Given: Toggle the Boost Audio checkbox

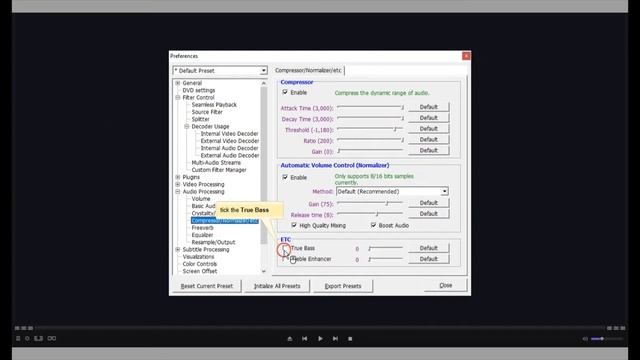Looking at the screenshot, I should [373, 225].
